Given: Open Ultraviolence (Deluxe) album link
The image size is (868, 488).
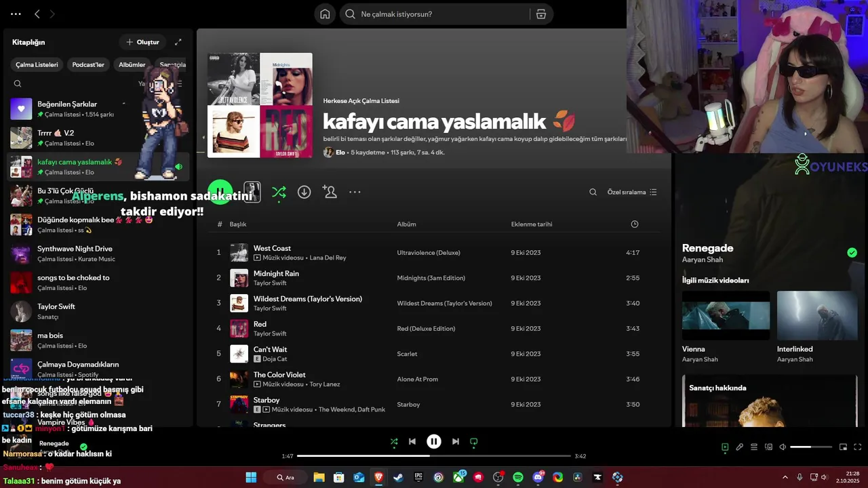Looking at the screenshot, I should [429, 253].
